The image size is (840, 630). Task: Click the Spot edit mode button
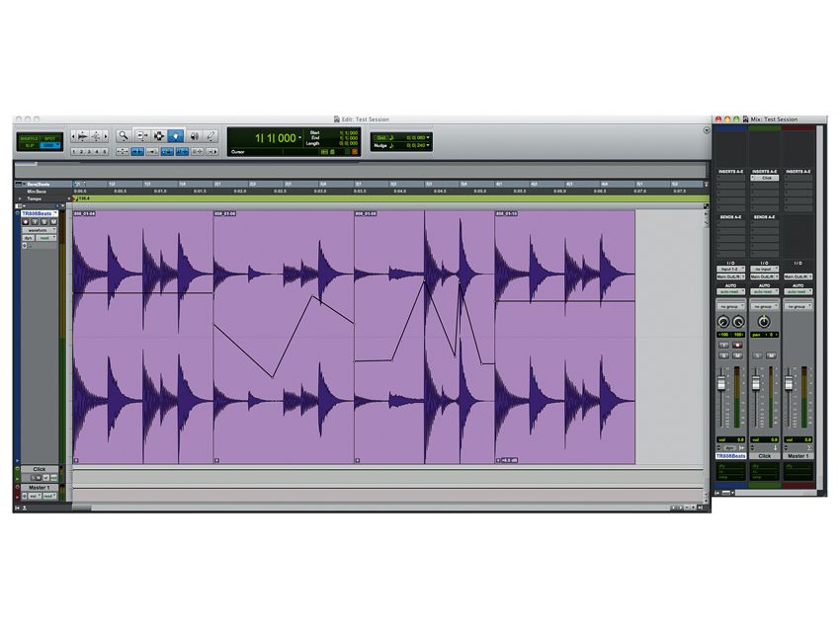(48, 138)
